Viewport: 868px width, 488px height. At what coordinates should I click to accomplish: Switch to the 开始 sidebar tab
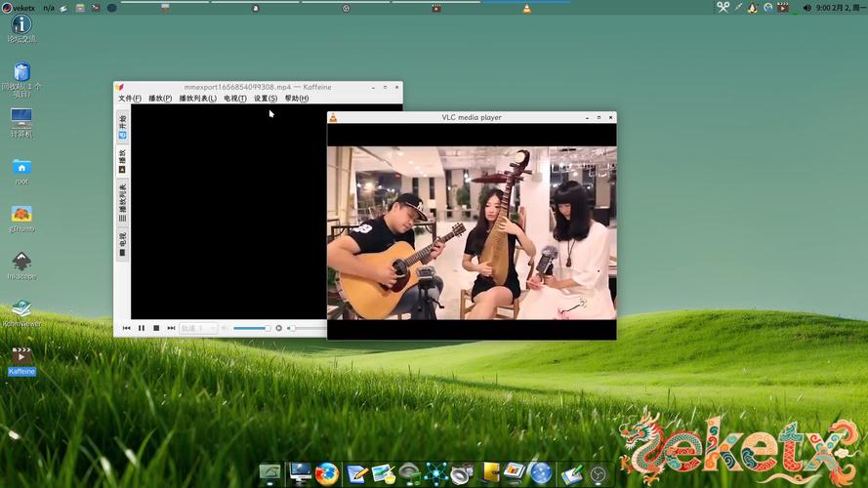click(x=122, y=127)
